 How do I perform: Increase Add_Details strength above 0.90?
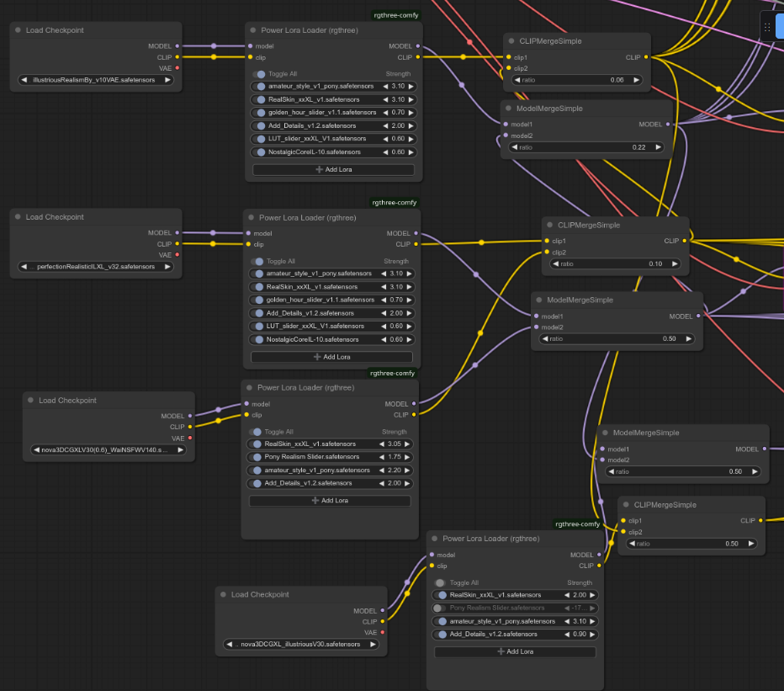(592, 634)
